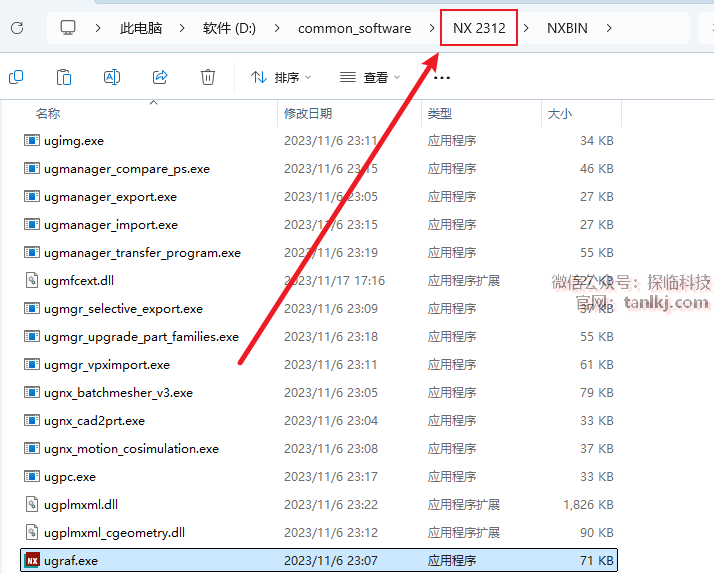
Task: Sort by 名称 column header
Action: tap(48, 113)
